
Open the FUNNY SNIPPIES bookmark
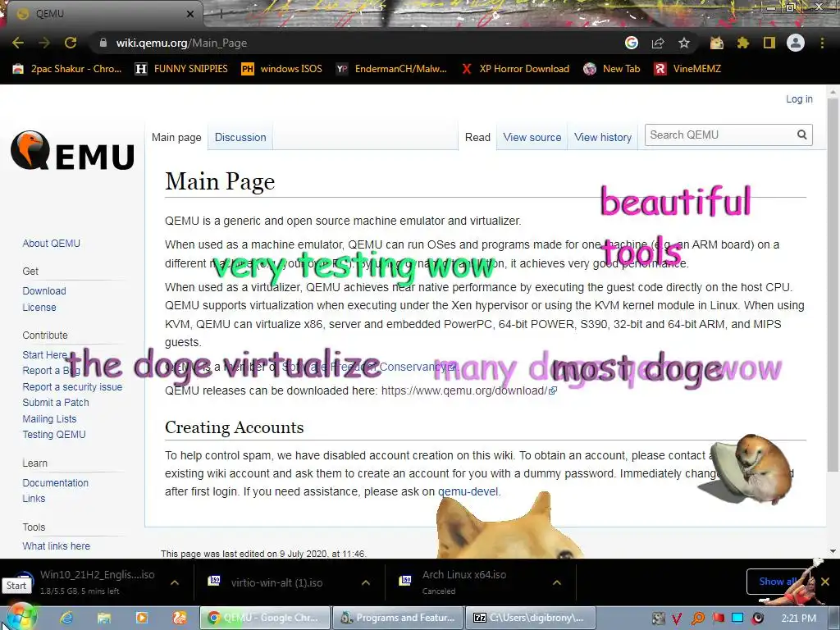pos(181,69)
